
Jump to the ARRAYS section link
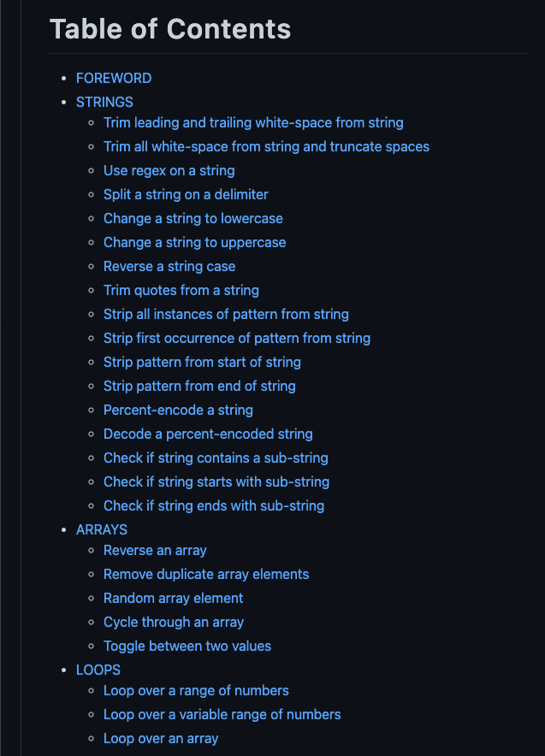click(102, 530)
